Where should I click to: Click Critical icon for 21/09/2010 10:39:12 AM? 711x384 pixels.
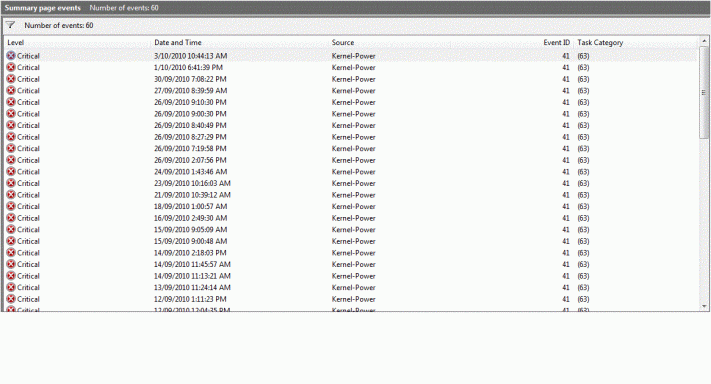click(x=11, y=194)
